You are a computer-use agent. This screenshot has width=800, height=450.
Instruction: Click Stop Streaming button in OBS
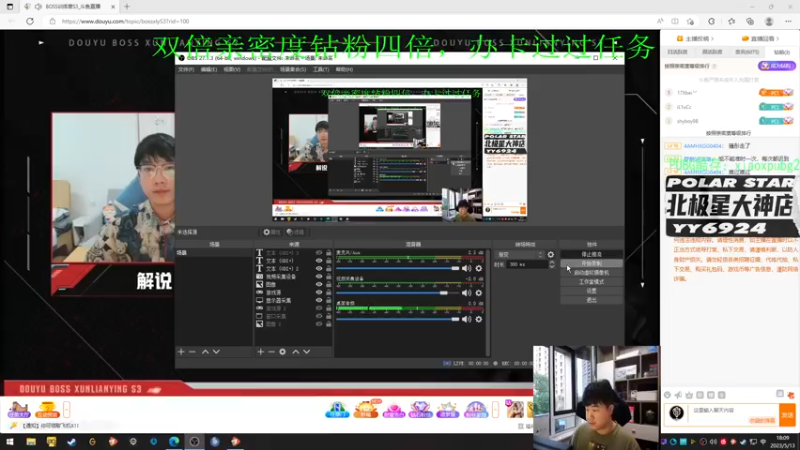tap(591, 254)
